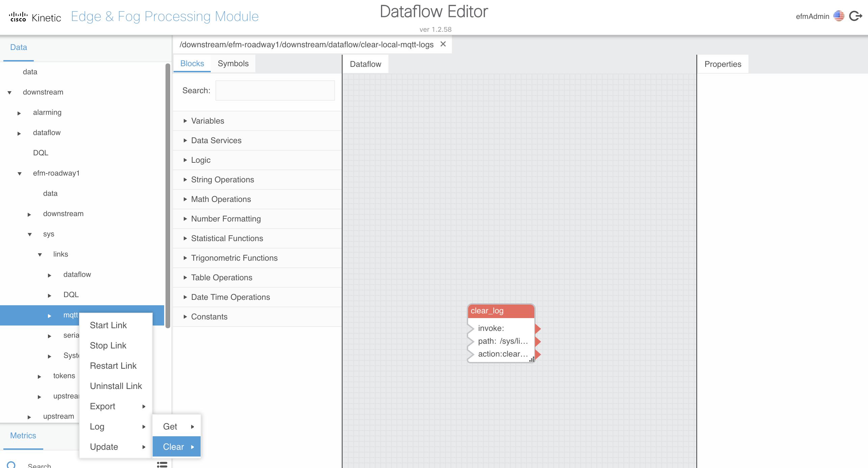Click the dataflow path tab label
The height and width of the screenshot is (468, 868).
[306, 45]
